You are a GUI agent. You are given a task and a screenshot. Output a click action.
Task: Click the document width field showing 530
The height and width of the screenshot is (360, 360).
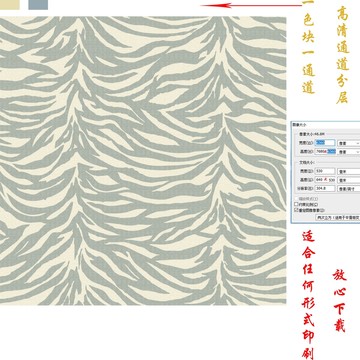[x=325, y=171]
